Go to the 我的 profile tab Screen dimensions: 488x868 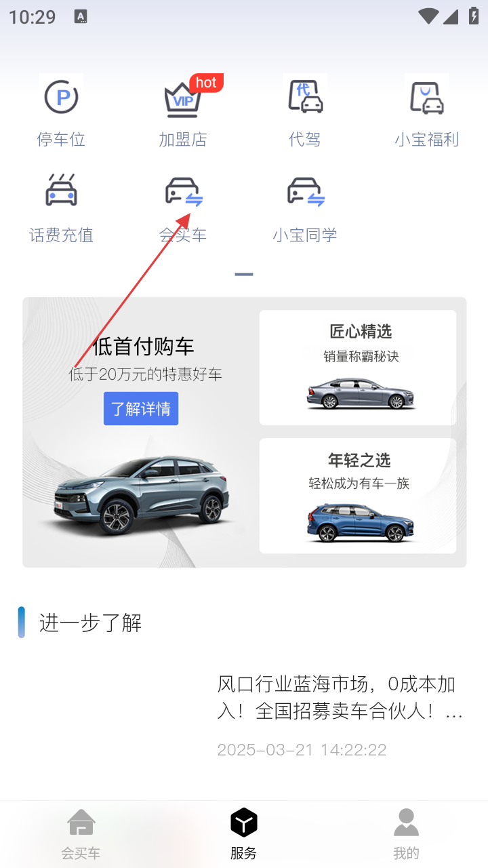click(x=407, y=835)
